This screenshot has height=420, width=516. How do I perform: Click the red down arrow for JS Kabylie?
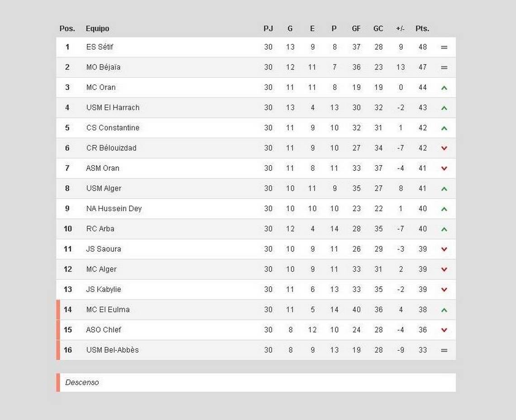[444, 289]
